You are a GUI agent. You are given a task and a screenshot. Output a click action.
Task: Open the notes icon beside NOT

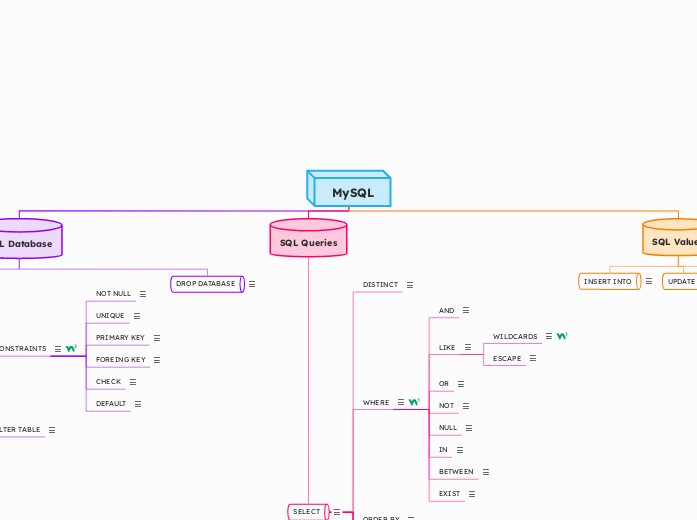(x=466, y=406)
